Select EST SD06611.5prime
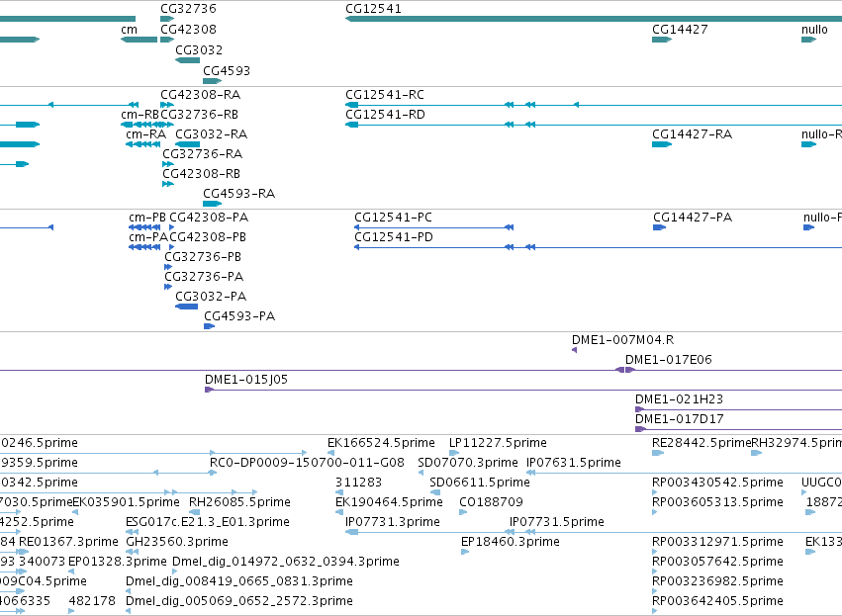 point(480,483)
